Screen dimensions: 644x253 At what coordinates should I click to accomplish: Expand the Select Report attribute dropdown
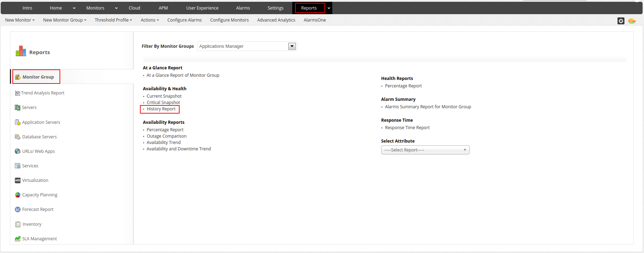(425, 150)
